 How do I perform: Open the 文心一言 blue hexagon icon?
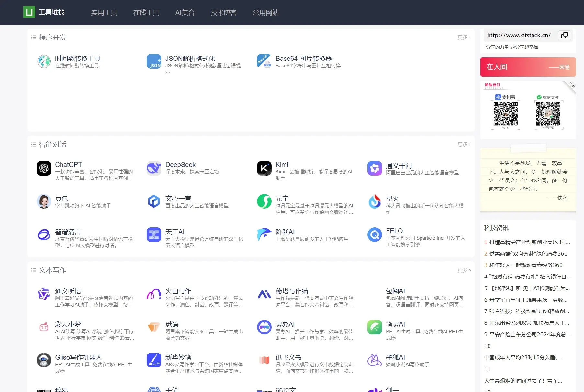click(x=154, y=201)
